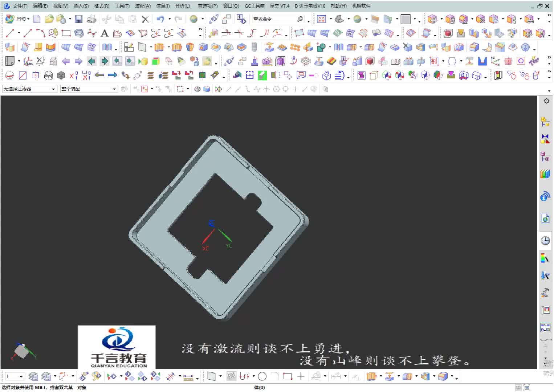Click the Print icon
The width and height of the screenshot is (554, 392).
[91, 19]
